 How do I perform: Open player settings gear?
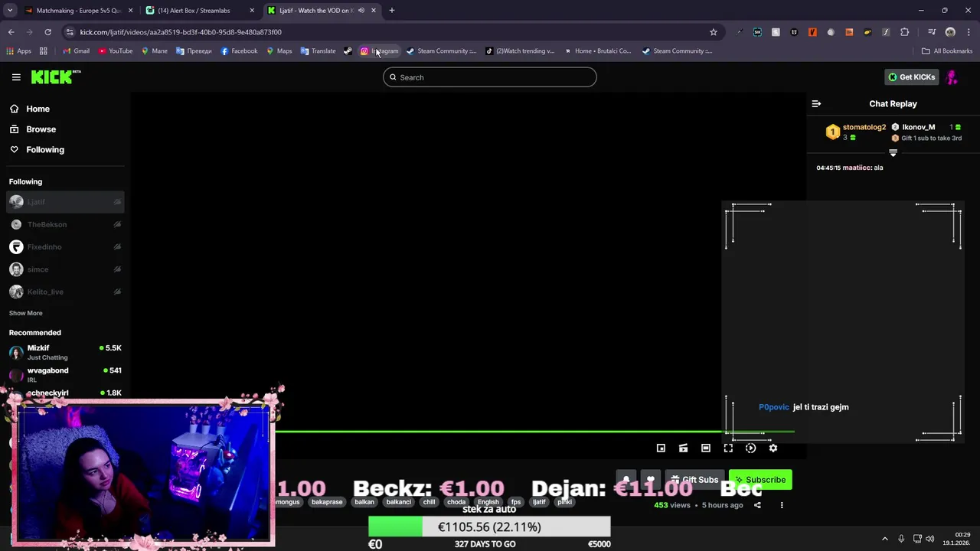point(773,448)
